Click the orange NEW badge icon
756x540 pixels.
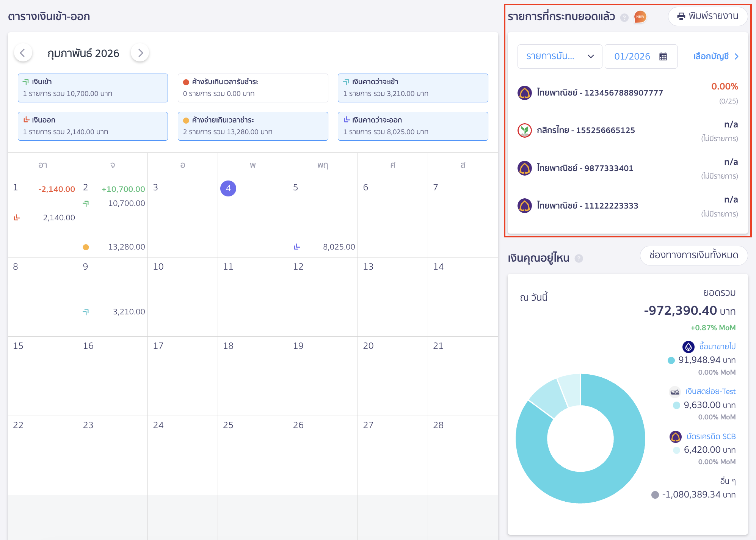coord(640,17)
